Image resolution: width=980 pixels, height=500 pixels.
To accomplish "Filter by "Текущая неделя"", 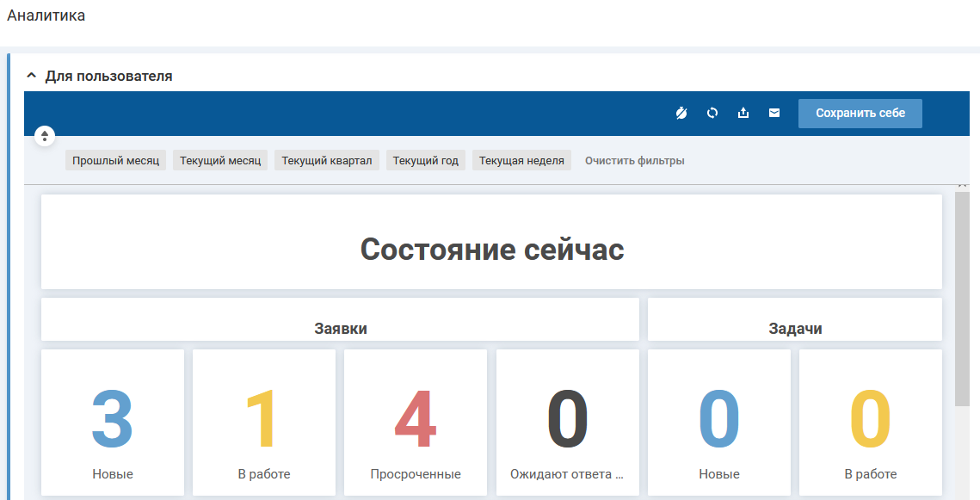I will [521, 161].
